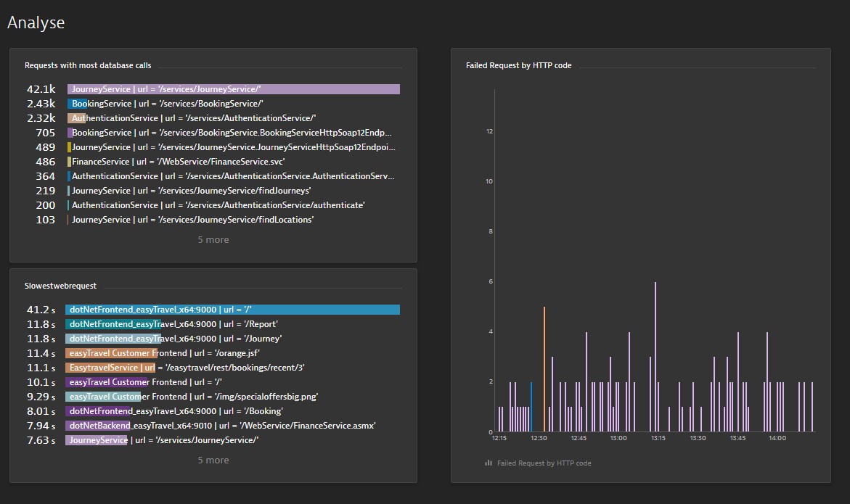Viewport: 850px width, 504px height.
Task: Click the Analyse heading
Action: tap(36, 22)
